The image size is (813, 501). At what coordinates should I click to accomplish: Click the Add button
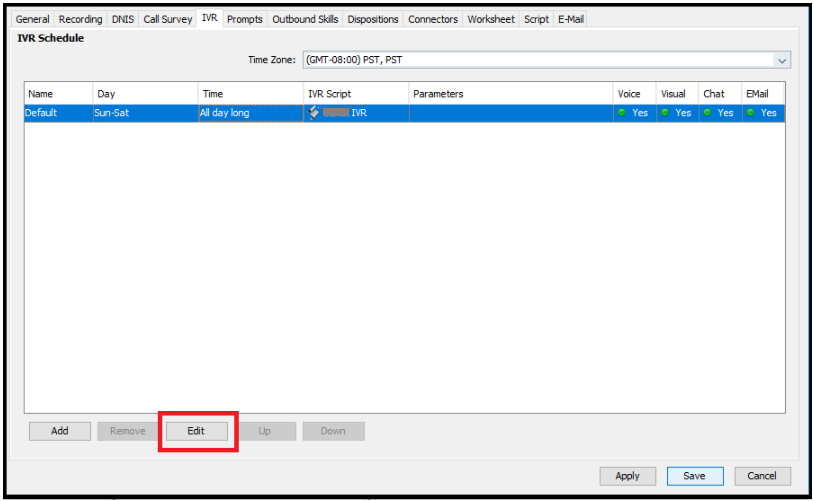coord(60,431)
